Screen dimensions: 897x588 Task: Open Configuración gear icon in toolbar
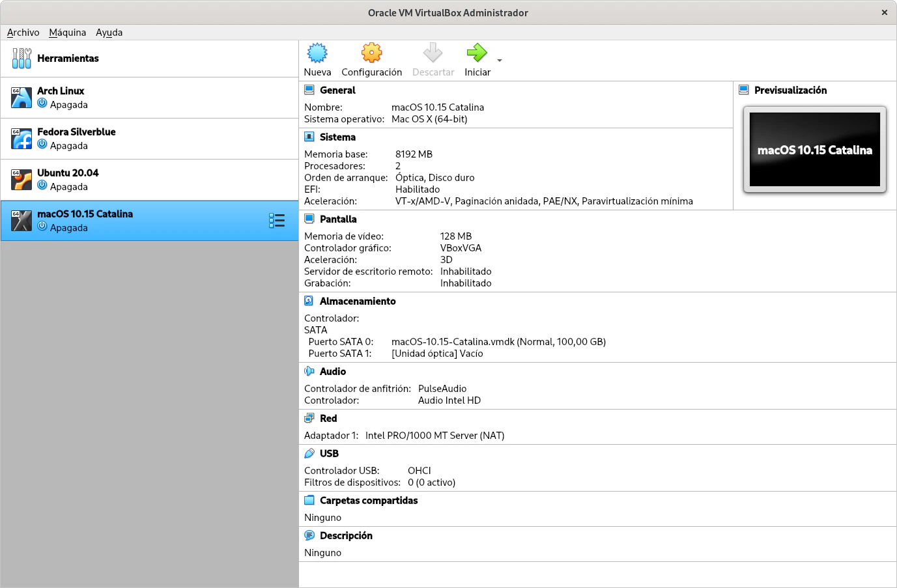click(371, 53)
